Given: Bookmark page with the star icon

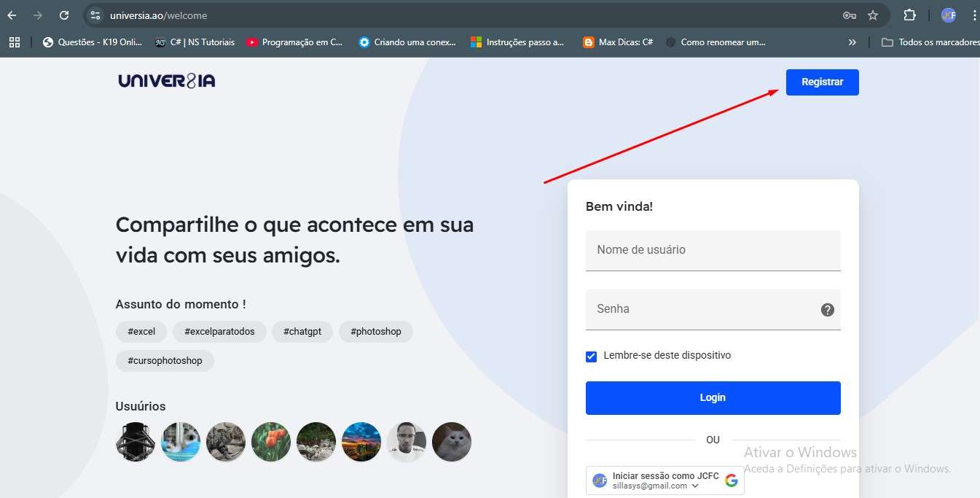Looking at the screenshot, I should [x=873, y=15].
